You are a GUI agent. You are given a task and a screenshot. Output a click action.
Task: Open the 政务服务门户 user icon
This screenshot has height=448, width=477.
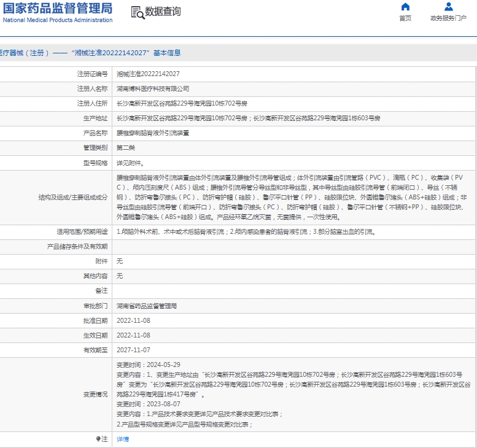click(x=448, y=7)
